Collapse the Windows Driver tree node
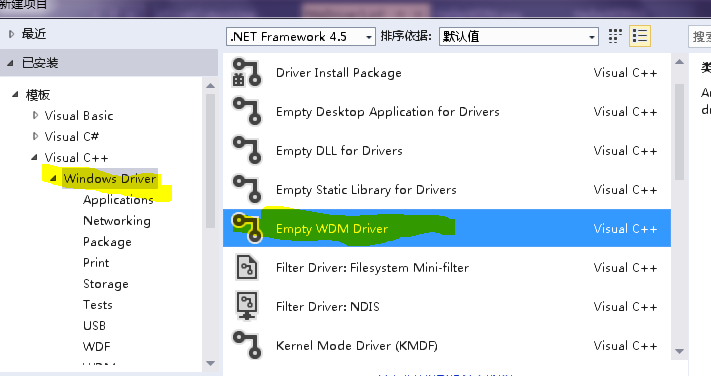Screen dimensions: 711x376 tap(53, 179)
